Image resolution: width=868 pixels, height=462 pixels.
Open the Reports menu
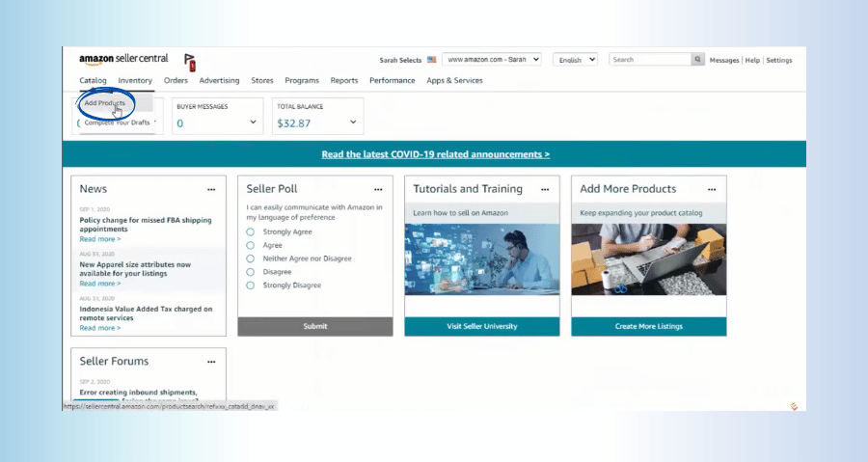click(x=344, y=80)
